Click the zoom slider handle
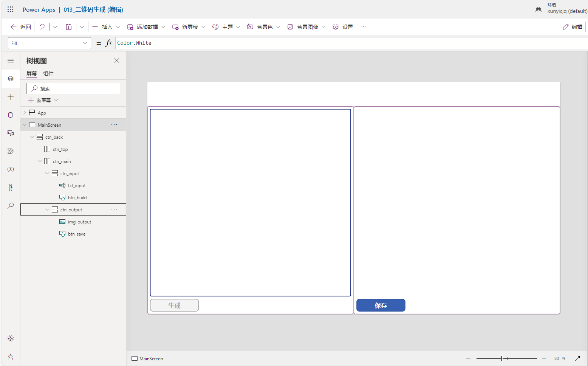Screen dimensions: 588x366 (x=502, y=358)
